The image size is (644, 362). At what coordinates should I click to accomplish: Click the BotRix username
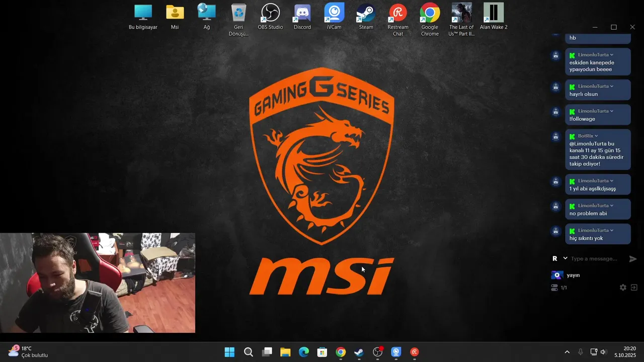point(586,136)
